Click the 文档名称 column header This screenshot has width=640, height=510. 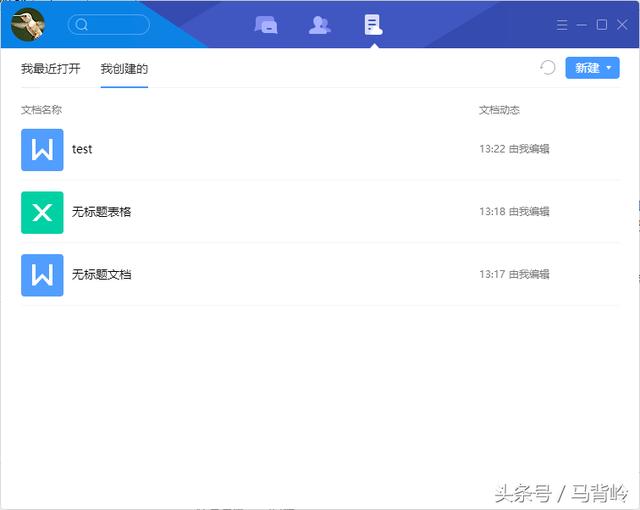click(41, 110)
